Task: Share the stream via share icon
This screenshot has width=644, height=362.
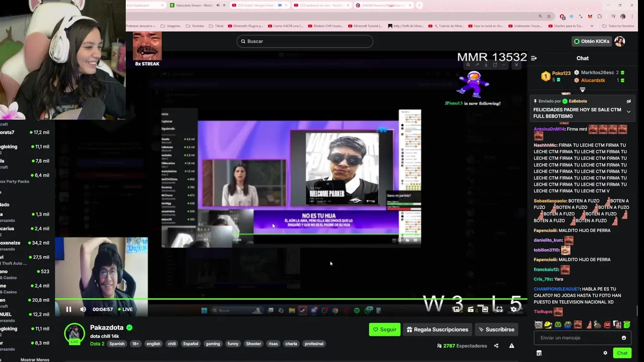Action: pos(496,346)
